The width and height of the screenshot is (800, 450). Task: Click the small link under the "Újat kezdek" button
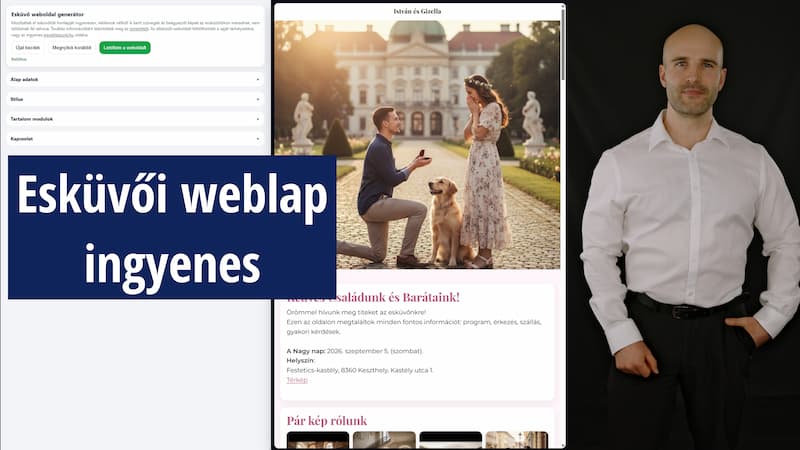(x=19, y=59)
